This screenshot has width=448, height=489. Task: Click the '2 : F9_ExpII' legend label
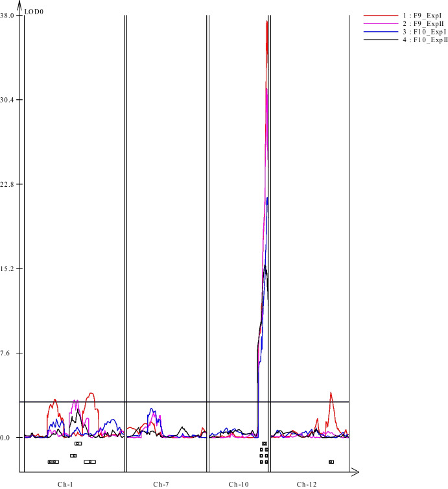coord(423,24)
